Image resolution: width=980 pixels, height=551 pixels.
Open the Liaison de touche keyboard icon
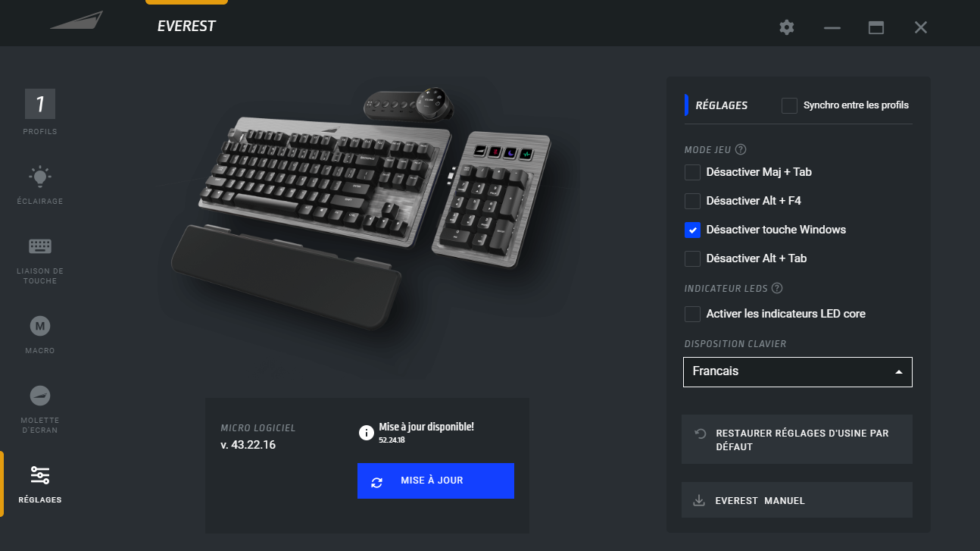pyautogui.click(x=40, y=246)
